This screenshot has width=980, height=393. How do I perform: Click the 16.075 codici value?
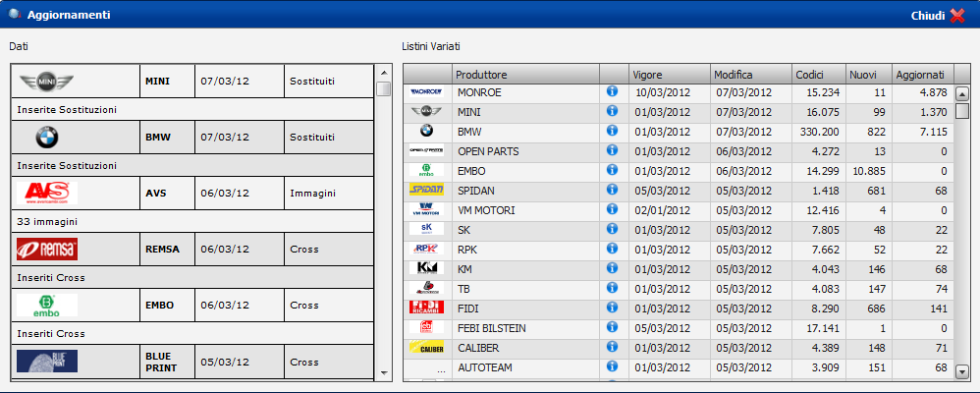[823, 112]
